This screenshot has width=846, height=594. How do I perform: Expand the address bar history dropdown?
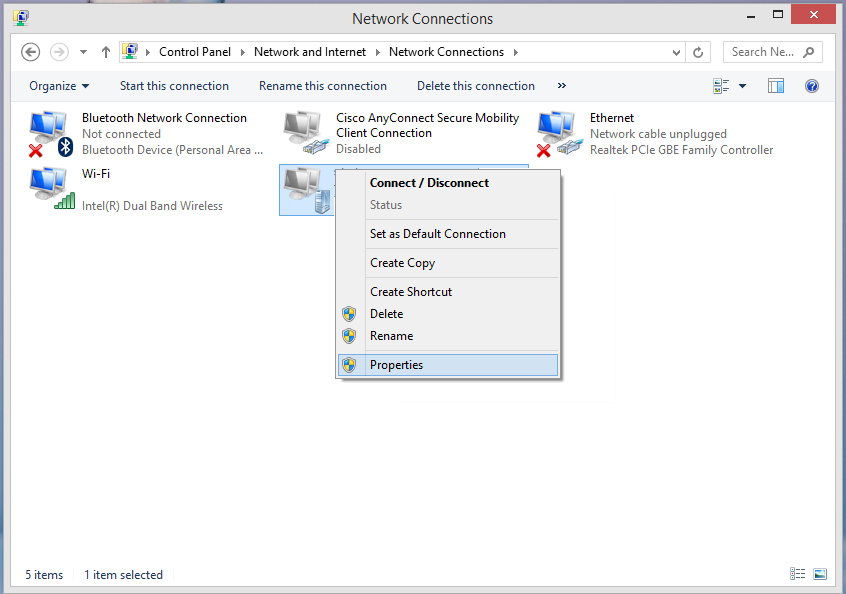pyautogui.click(x=677, y=52)
